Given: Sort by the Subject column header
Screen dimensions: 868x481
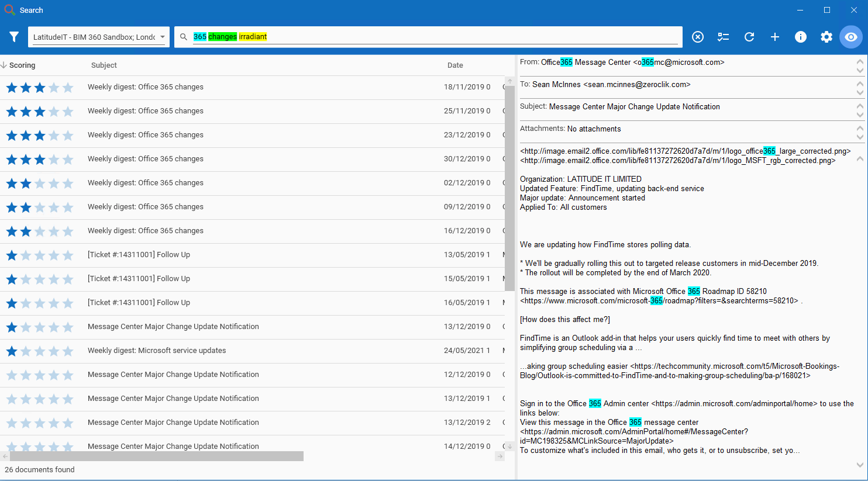Looking at the screenshot, I should [x=104, y=65].
